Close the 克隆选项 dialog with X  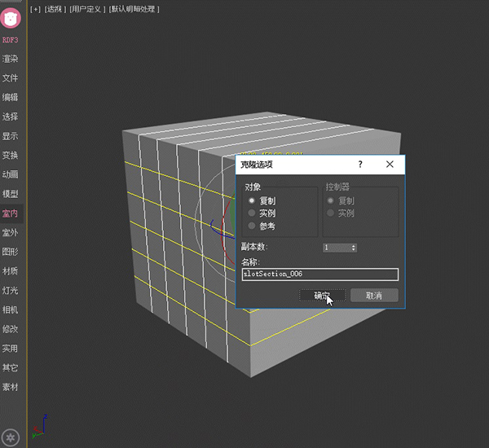(x=390, y=164)
